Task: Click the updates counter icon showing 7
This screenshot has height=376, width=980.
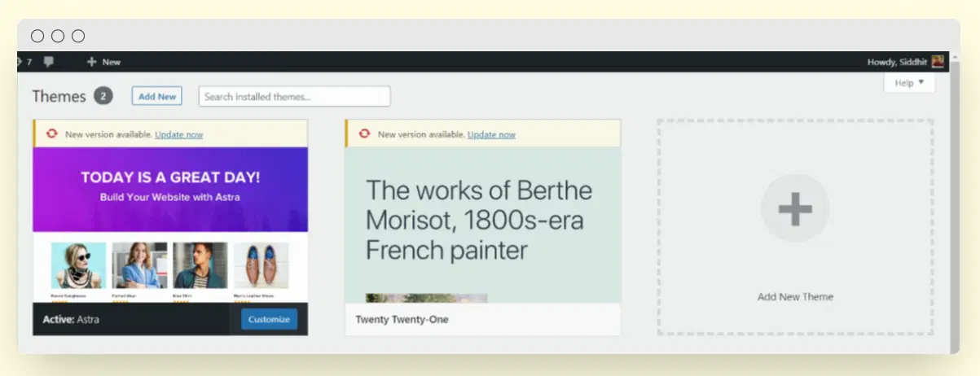Action: (x=24, y=62)
